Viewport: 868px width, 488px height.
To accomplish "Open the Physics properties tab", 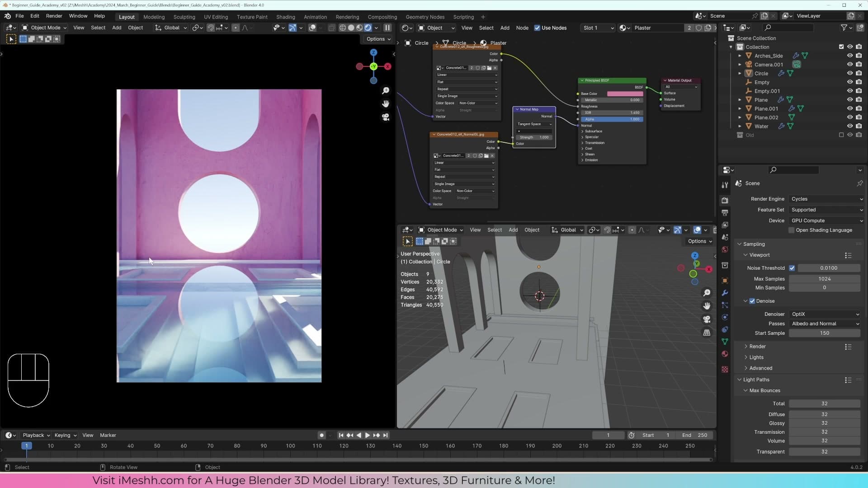I will 725,317.
